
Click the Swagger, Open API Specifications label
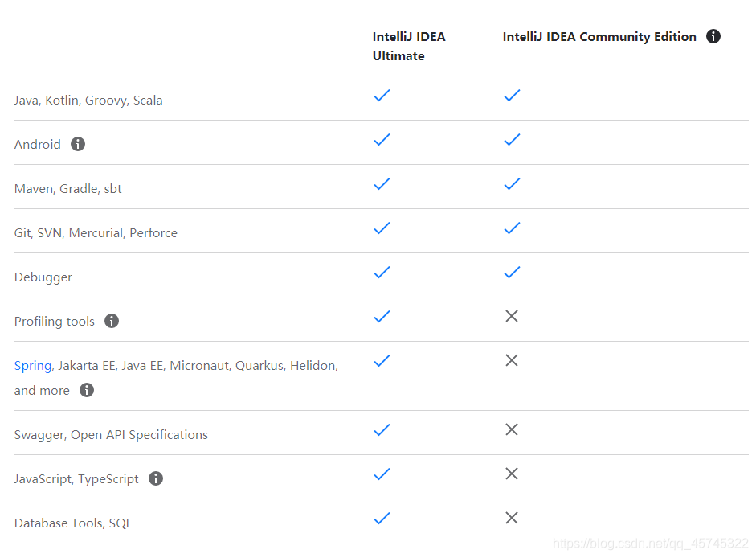click(111, 435)
